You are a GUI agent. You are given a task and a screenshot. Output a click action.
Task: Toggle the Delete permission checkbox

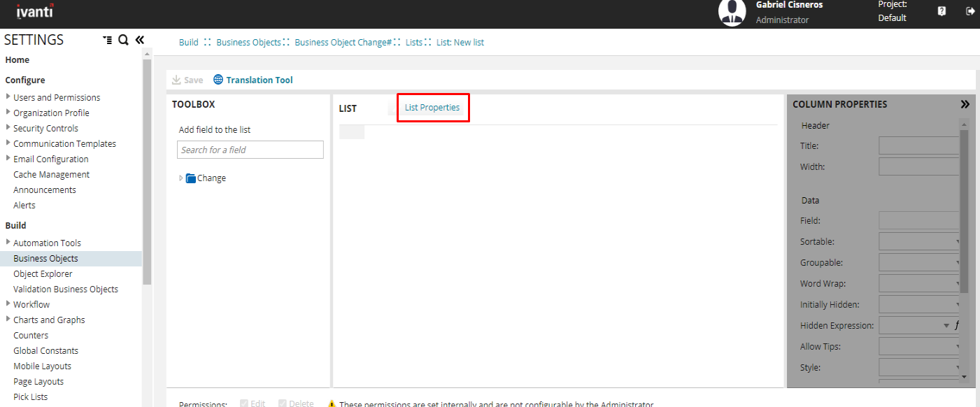coord(283,404)
